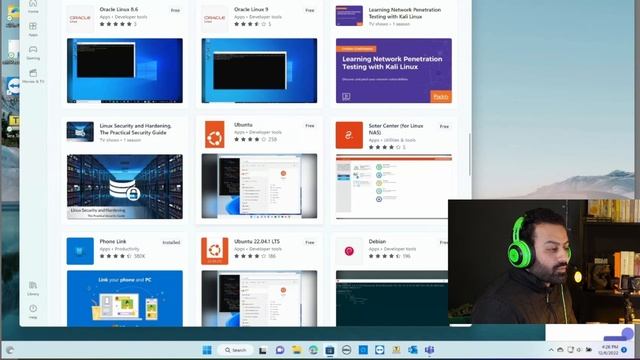The image size is (640, 360).
Task: Click the Ubuntu app screenshot preview
Action: 259,186
